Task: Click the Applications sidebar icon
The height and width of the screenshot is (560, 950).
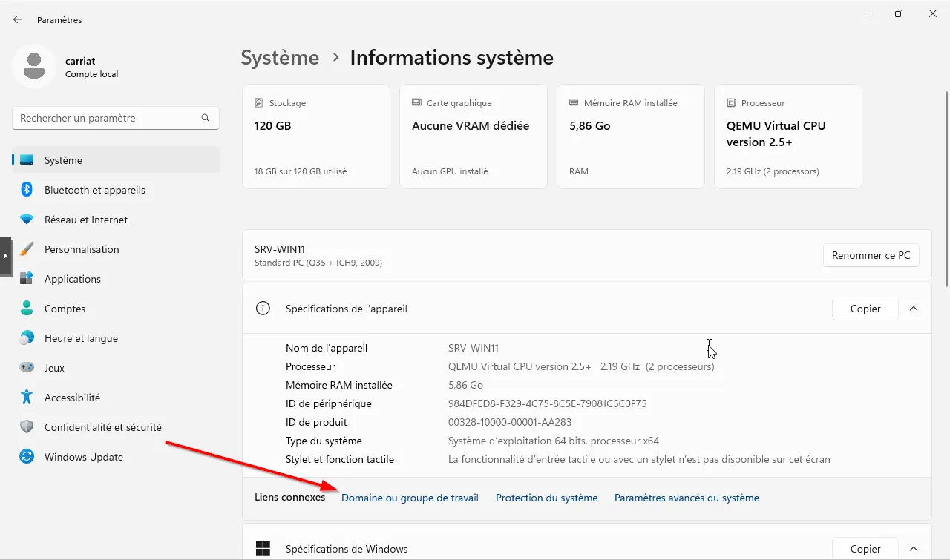Action: point(27,279)
